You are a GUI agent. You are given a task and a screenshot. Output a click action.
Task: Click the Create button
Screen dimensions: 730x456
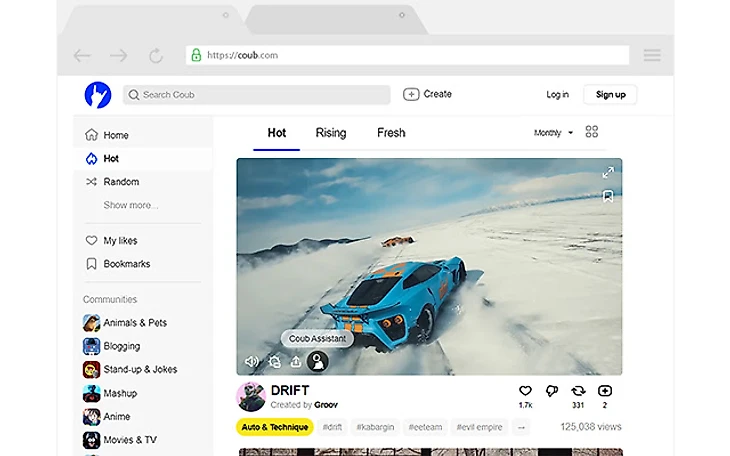(x=428, y=94)
